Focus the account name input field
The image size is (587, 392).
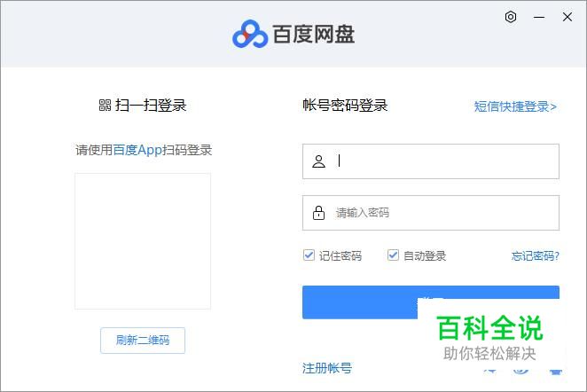pos(431,161)
